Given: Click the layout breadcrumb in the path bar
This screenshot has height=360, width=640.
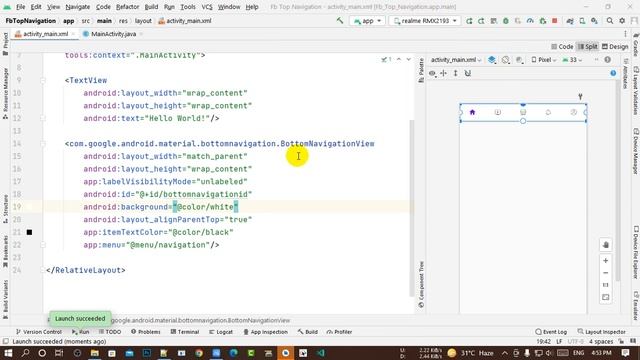Looking at the screenshot, I should coord(143,21).
